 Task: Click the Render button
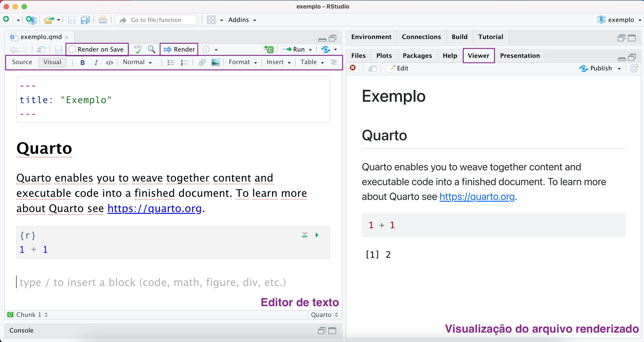[x=179, y=49]
